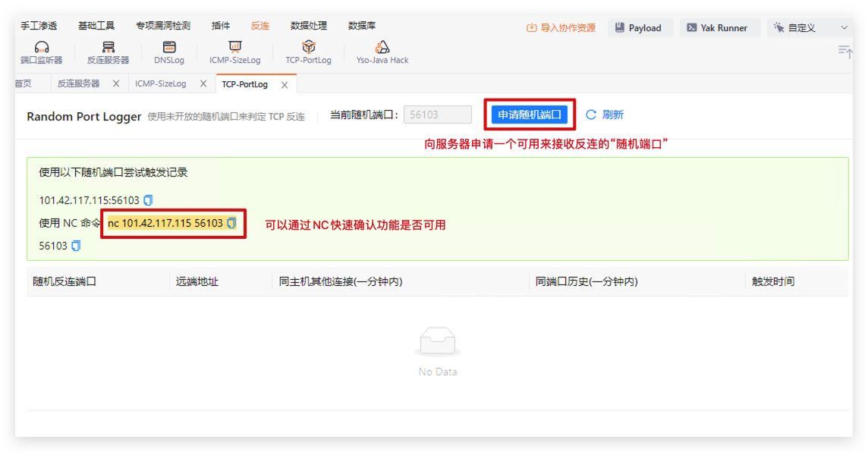Launch the Yso-Java Hack tool
Viewport: 868px width, 452px height.
tap(382, 52)
